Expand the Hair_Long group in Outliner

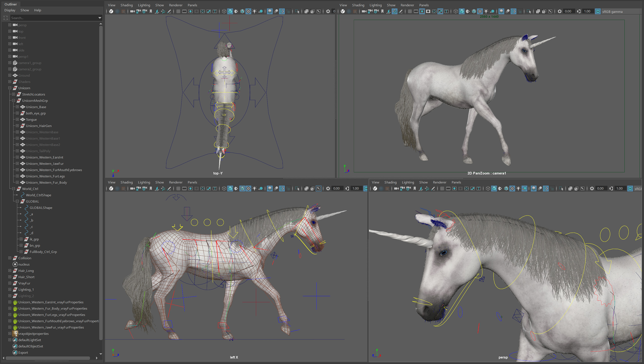[x=10, y=271]
